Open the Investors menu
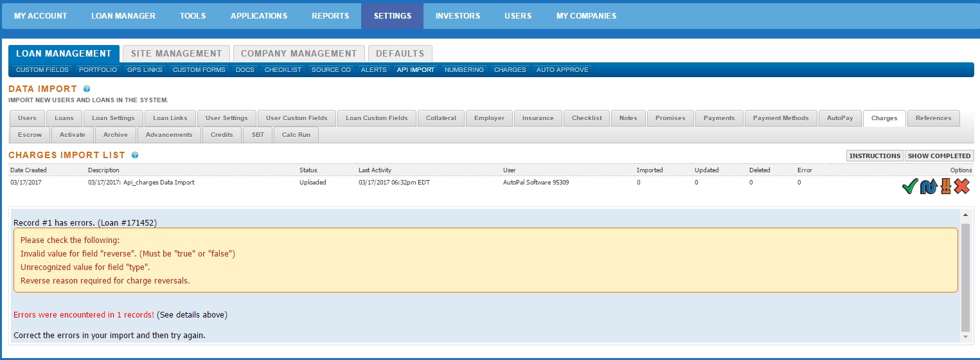 point(458,16)
